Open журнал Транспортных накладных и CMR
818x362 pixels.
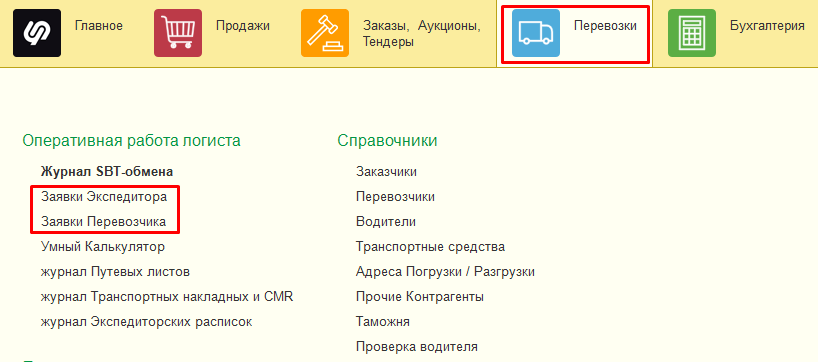click(167, 297)
